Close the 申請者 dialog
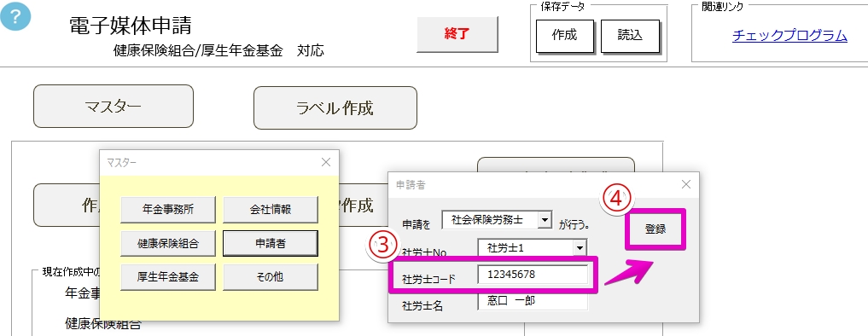 [x=686, y=184]
